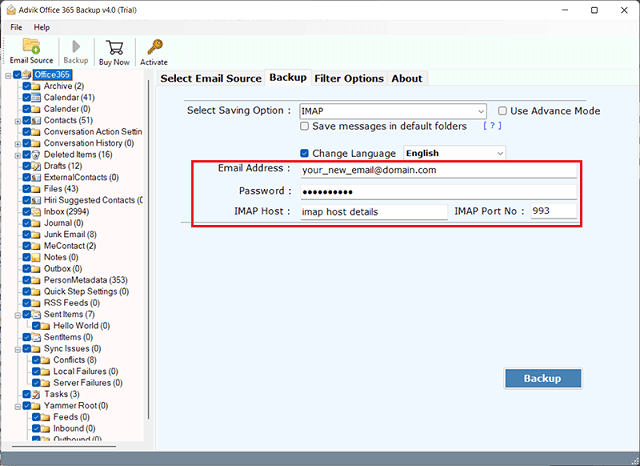Uncheck the RSS Feeds (0) checkbox

tap(27, 303)
